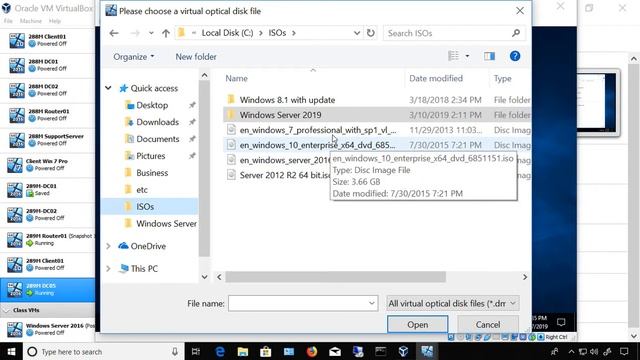Screen dimensions: 640x360
Task: Open the view options dropdown arrow
Action: (467, 56)
